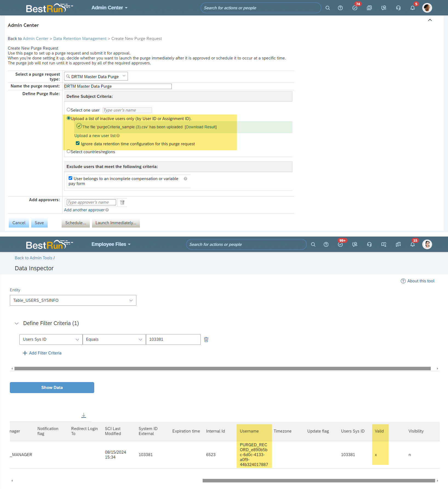The image size is (448, 489).
Task: Click search magnifier in Employee Files header
Action: click(x=313, y=244)
